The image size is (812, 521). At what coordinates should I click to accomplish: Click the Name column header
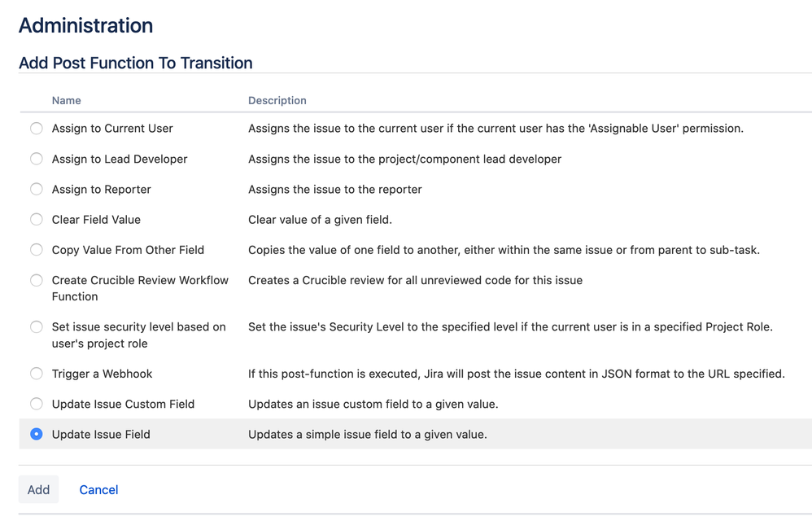click(x=66, y=100)
